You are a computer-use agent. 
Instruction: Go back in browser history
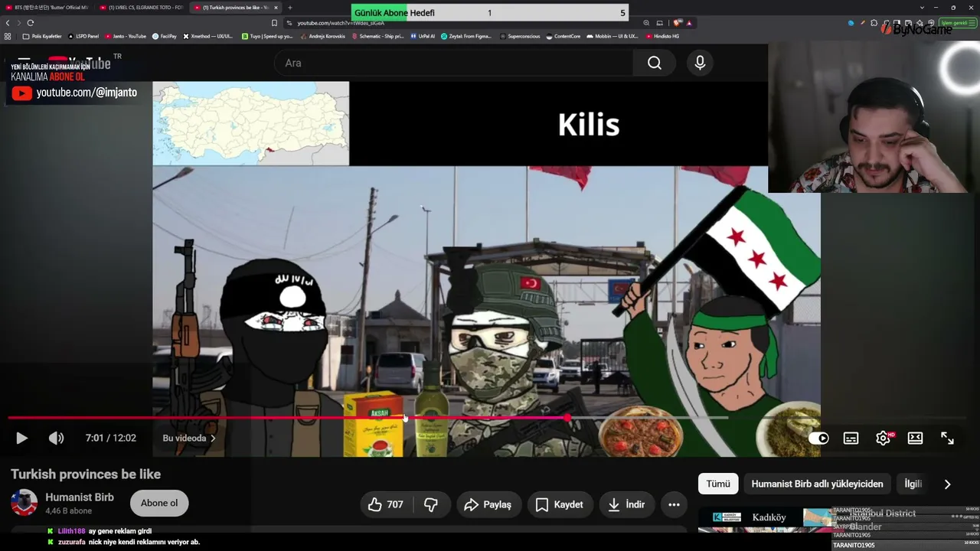tap(8, 23)
